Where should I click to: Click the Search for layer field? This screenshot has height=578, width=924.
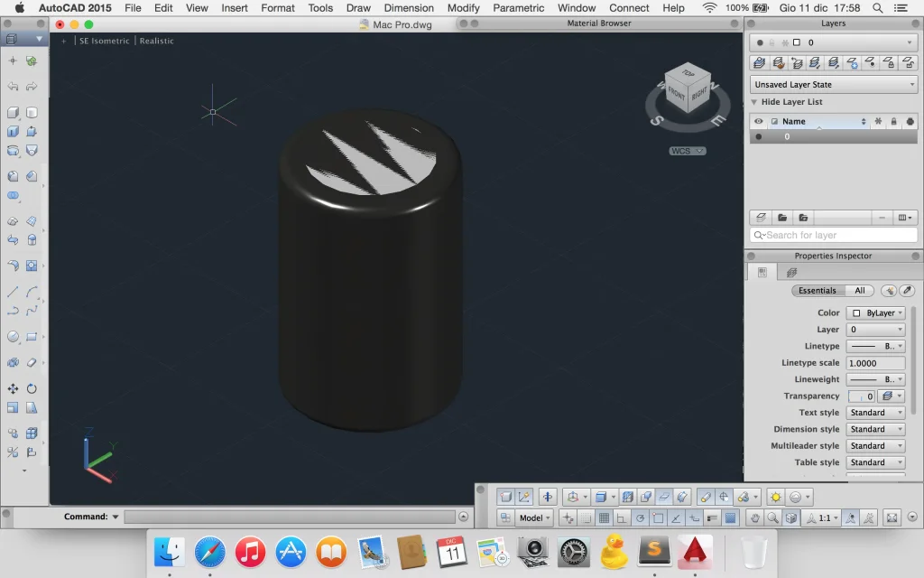point(833,236)
